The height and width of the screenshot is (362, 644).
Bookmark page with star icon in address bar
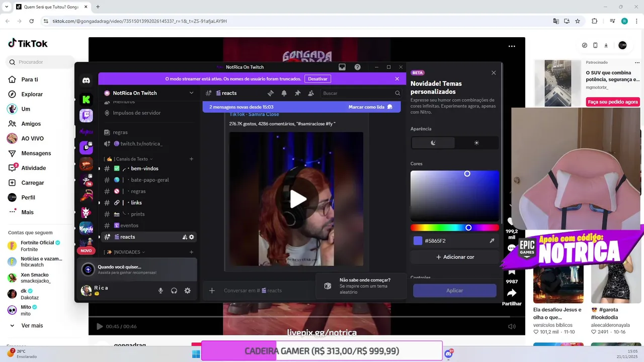(578, 21)
